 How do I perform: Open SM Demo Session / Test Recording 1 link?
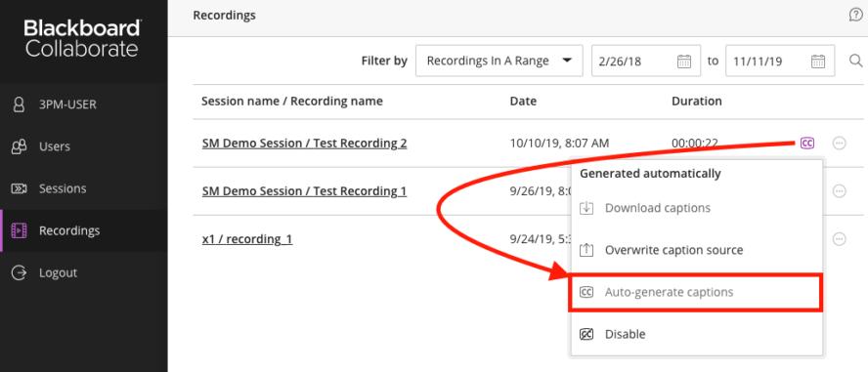(304, 191)
